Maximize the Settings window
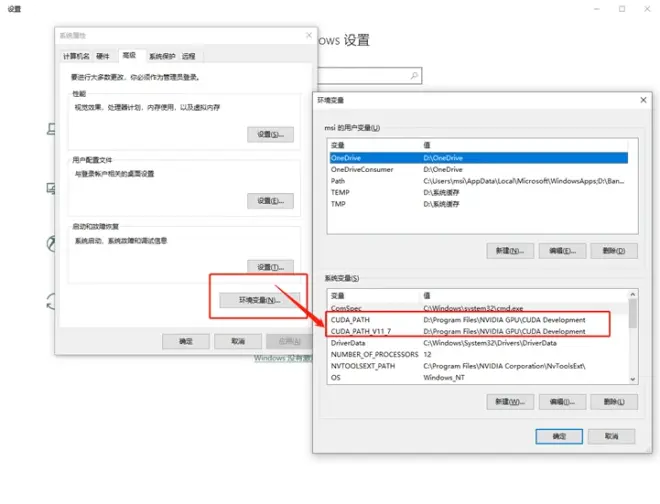Image resolution: width=660 pixels, height=504 pixels. 622,9
